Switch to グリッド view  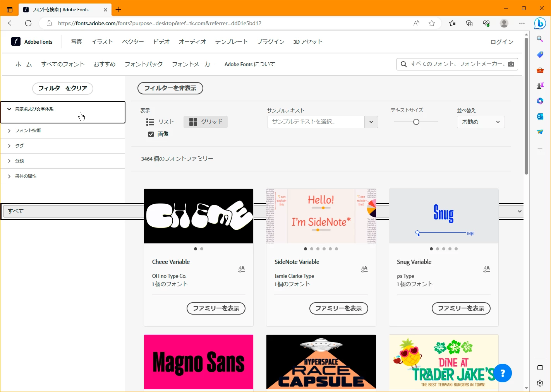[x=206, y=122]
